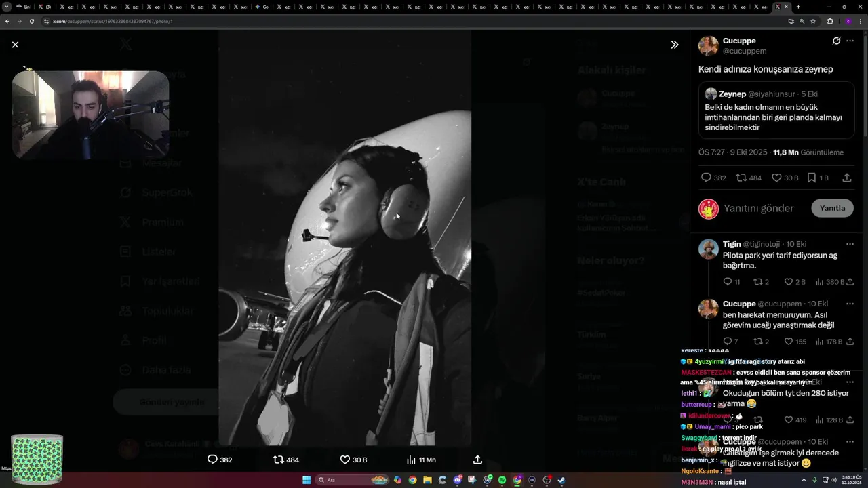Open 11,8 Mn Görüntüleme view count
Screen dimensions: 868x488
click(x=808, y=152)
